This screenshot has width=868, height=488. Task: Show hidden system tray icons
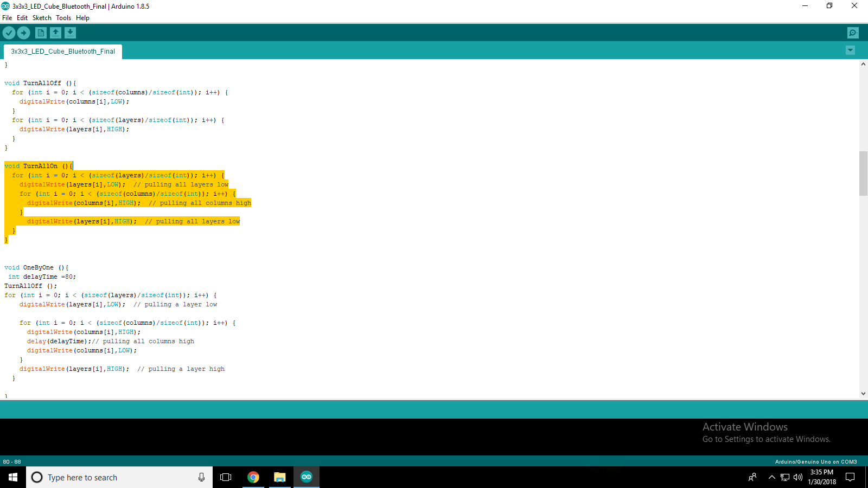click(771, 477)
